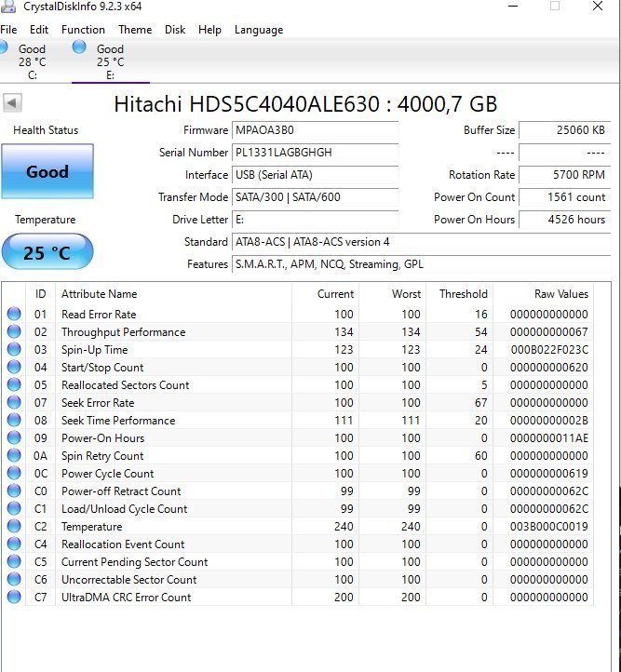Click status orb for Seek Error Rate
The height and width of the screenshot is (672, 621).
(14, 402)
